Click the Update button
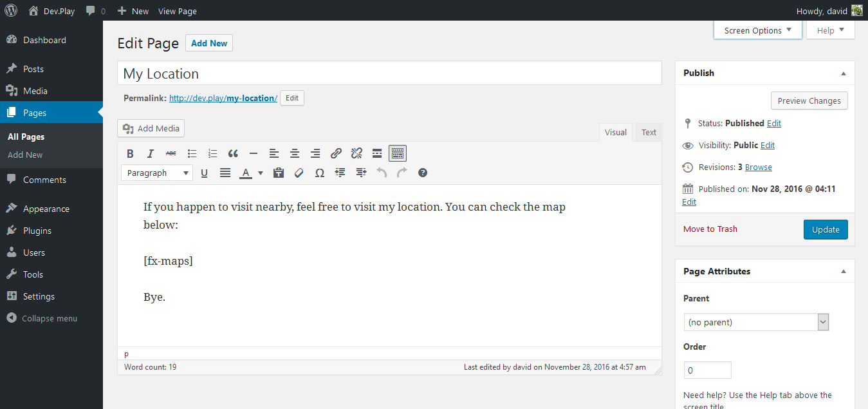Viewport: 868px width, 409px height. coord(826,229)
